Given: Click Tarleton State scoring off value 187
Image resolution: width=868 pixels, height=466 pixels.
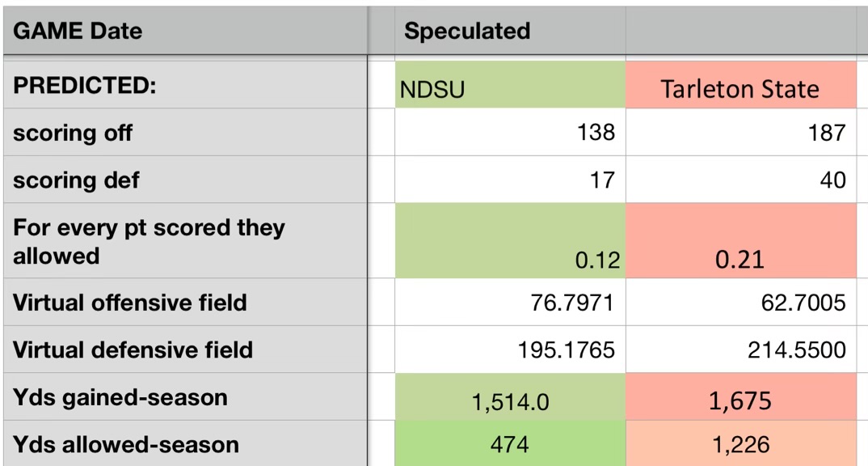Looking at the screenshot, I should pyautogui.click(x=740, y=133).
